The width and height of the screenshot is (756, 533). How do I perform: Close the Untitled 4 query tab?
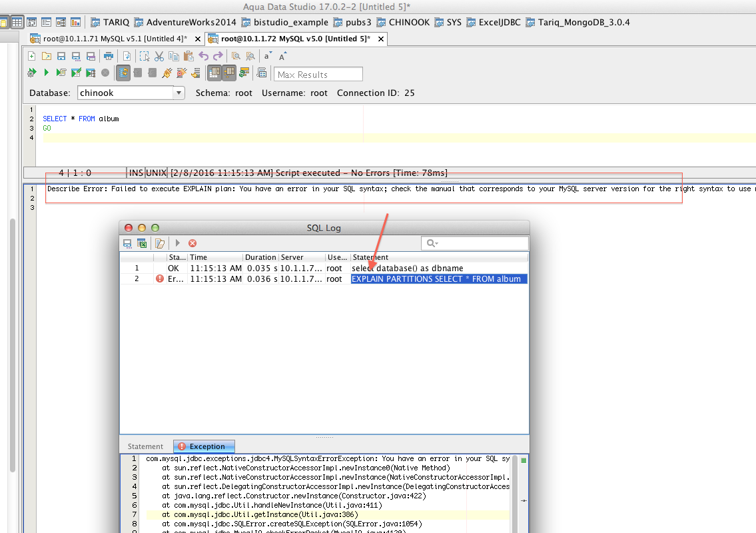click(x=197, y=39)
